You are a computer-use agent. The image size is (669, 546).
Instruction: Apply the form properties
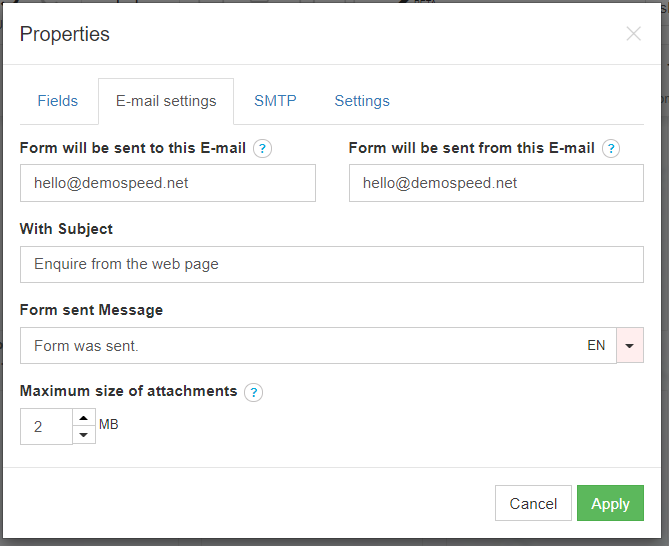(x=610, y=504)
